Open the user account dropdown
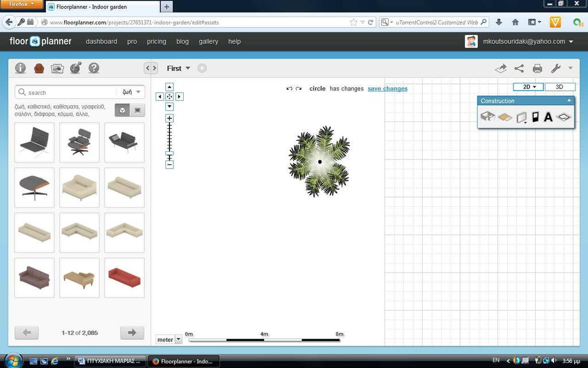The image size is (588, 368). (571, 41)
